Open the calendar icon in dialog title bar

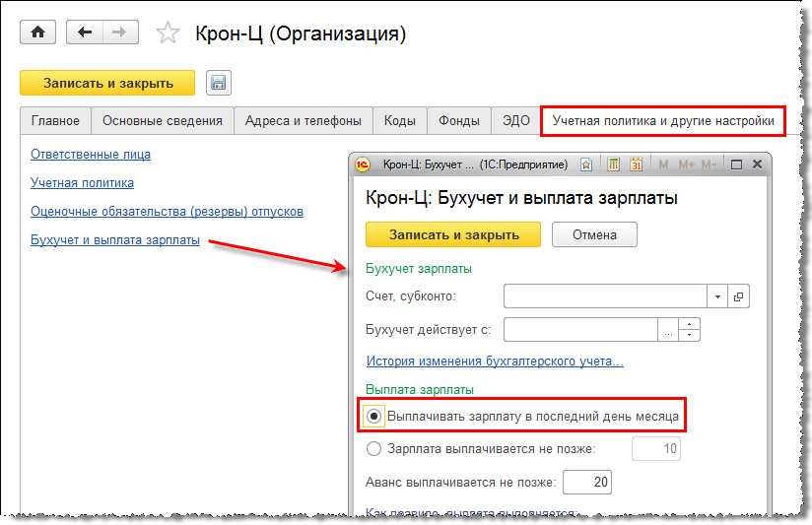[636, 164]
